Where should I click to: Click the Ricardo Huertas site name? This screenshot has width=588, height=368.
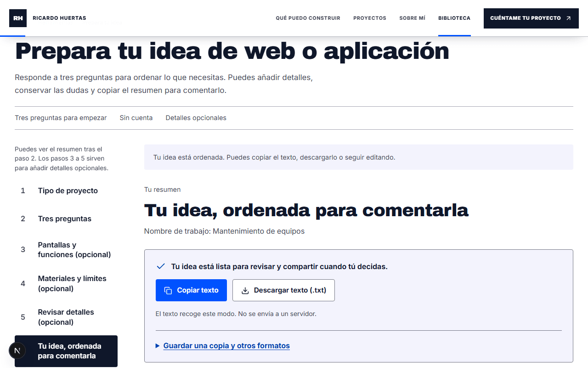coord(59,18)
